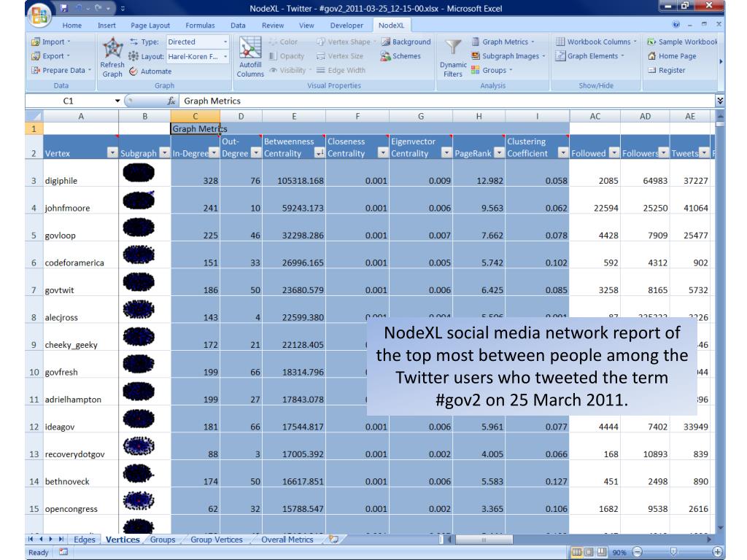The width and height of the screenshot is (747, 560).
Task: Click the Schemes button
Action: pos(400,56)
